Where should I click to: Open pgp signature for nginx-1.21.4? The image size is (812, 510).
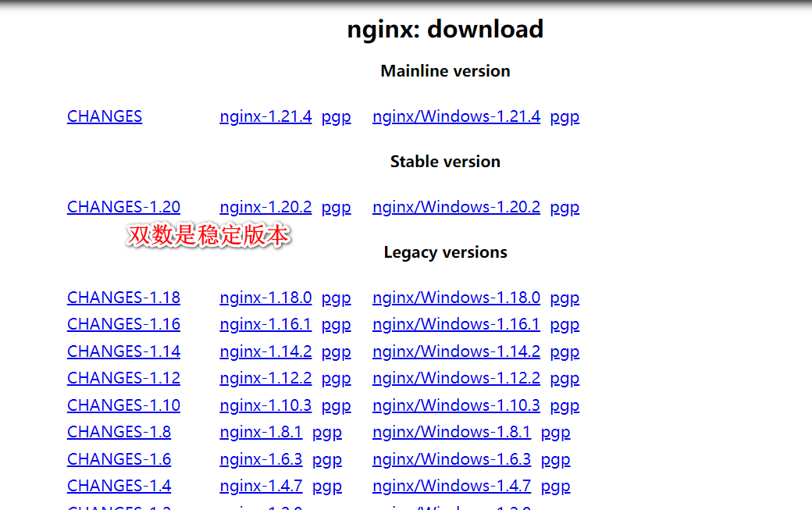(x=336, y=117)
